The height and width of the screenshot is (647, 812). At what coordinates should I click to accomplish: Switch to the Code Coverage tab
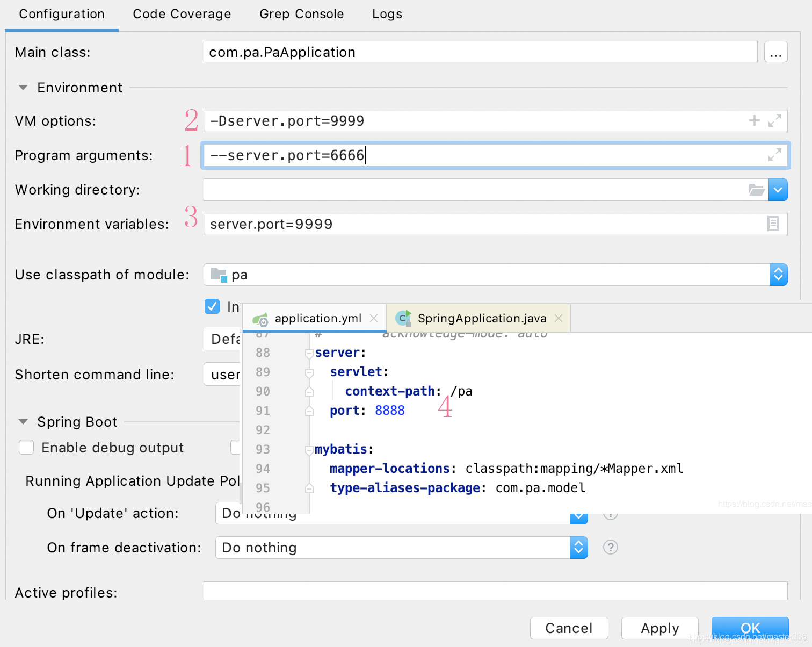[182, 14]
